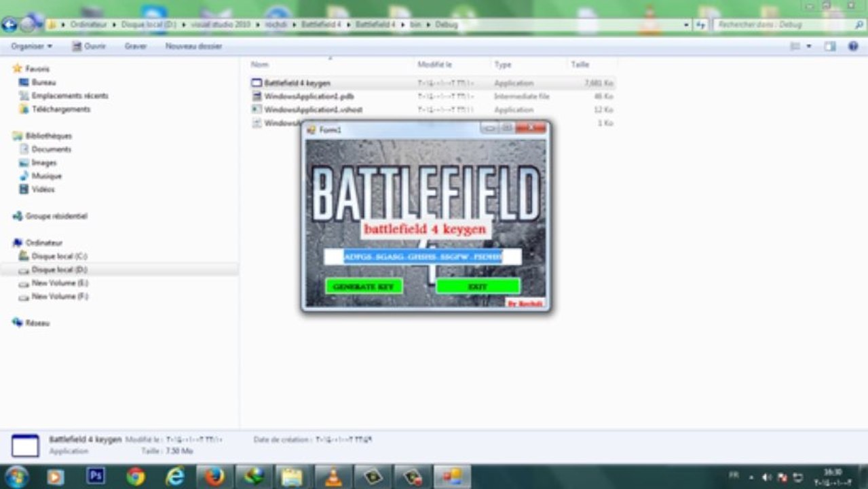Viewport: 868px width, 489px height.
Task: Open Internet Explorer from the taskbar
Action: (x=175, y=477)
